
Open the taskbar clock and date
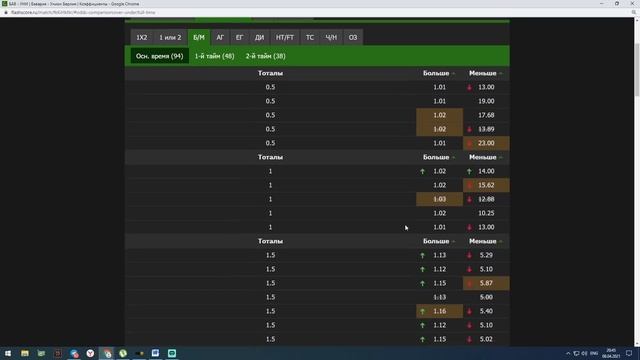611,353
